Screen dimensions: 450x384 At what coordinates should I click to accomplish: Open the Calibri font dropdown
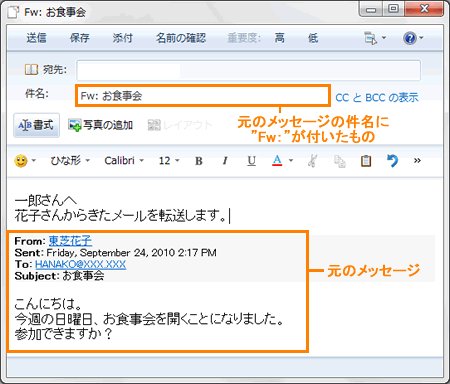(x=124, y=161)
